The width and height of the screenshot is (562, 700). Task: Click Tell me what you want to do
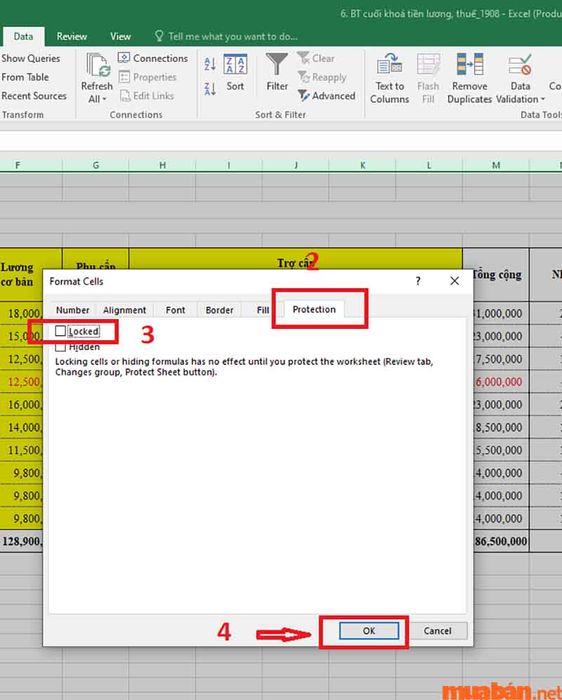(x=226, y=36)
